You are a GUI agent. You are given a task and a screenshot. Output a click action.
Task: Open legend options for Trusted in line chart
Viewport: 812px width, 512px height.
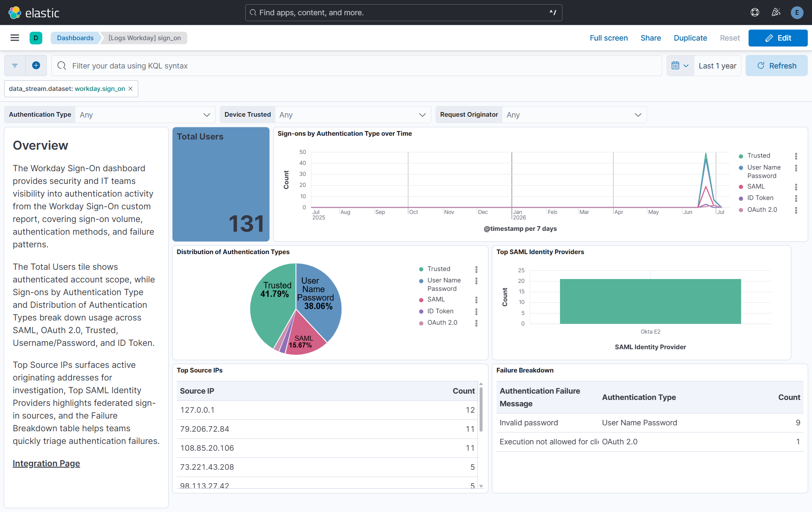796,156
